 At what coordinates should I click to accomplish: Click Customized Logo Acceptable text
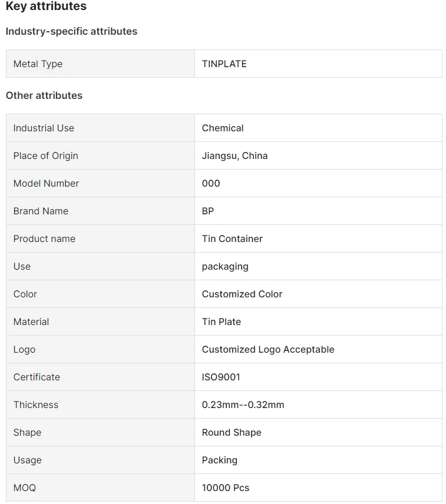[268, 349]
